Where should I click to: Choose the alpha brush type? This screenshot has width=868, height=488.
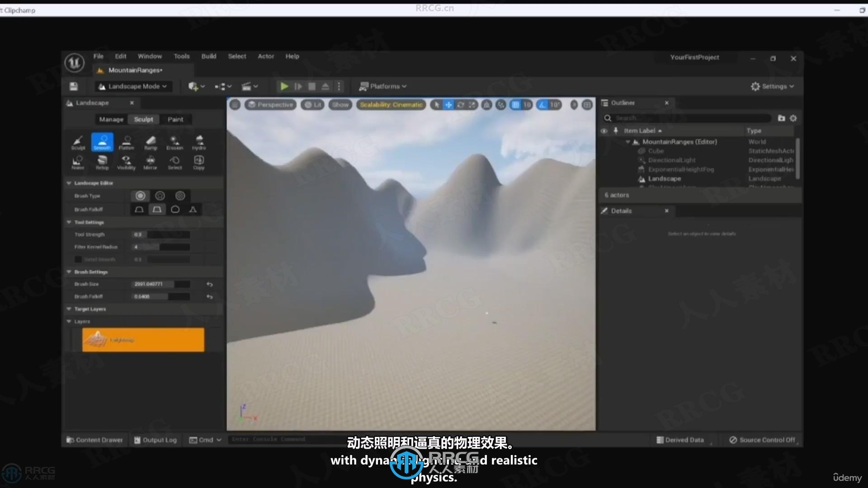pyautogui.click(x=160, y=196)
